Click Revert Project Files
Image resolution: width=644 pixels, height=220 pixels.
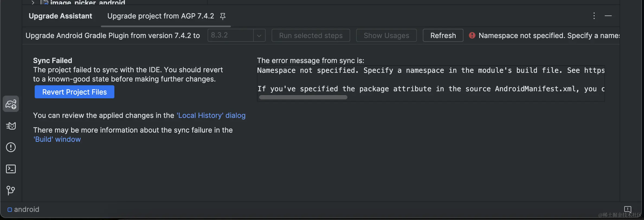(75, 92)
